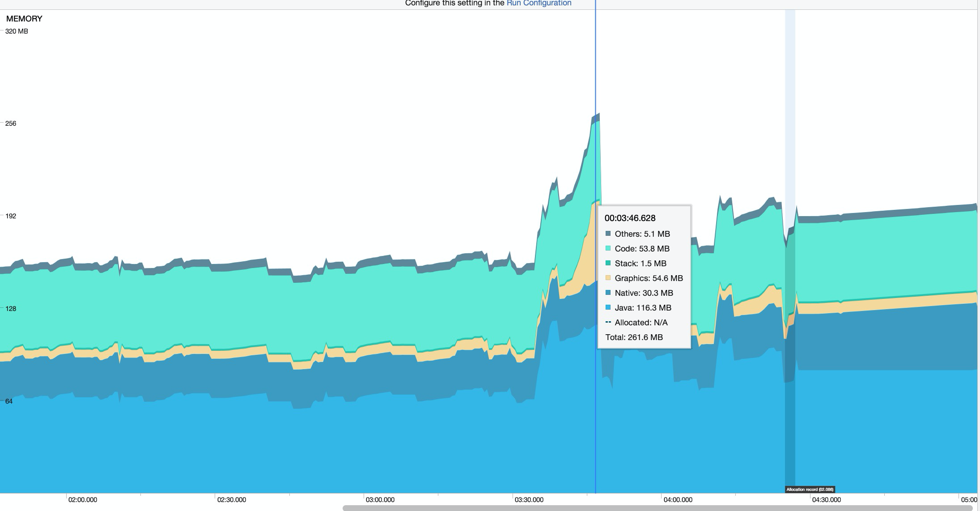
Task: Click the 04:30.000 timeline label
Action: [x=826, y=500]
